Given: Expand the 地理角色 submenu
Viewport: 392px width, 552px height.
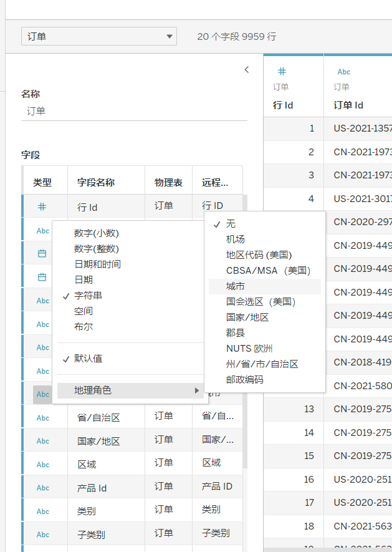Looking at the screenshot, I should tap(130, 390).
